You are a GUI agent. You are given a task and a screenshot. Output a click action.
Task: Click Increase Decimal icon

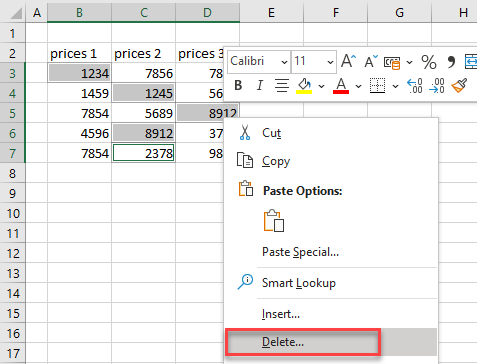click(x=415, y=86)
